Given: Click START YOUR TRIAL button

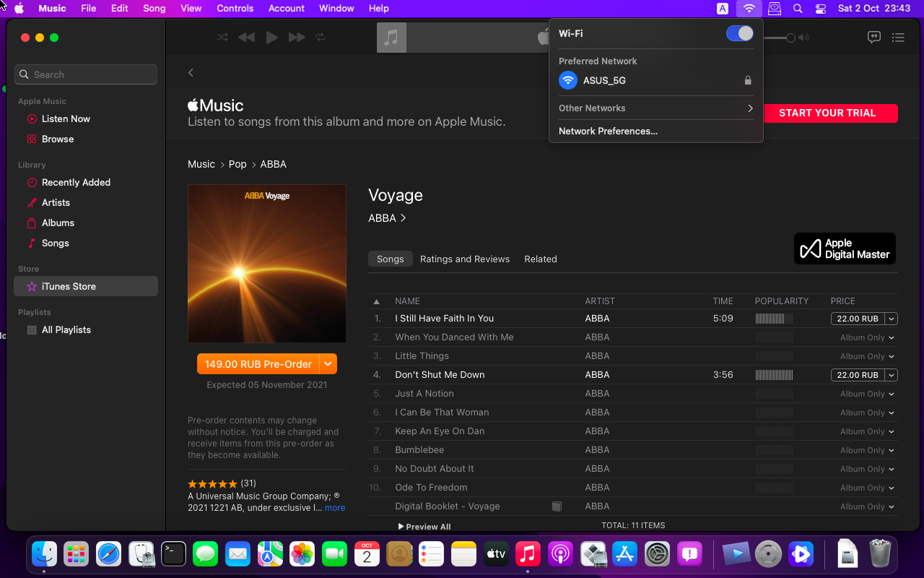Looking at the screenshot, I should click(x=827, y=113).
